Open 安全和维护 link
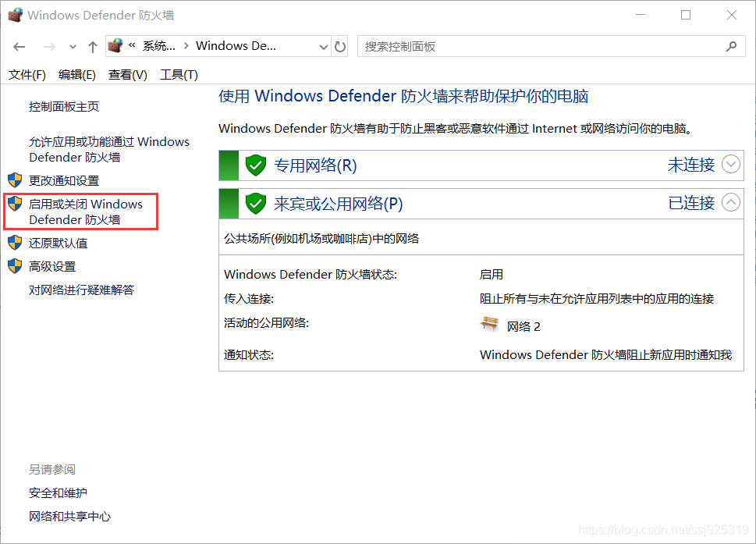Screen dimensions: 756x544 pos(58,493)
